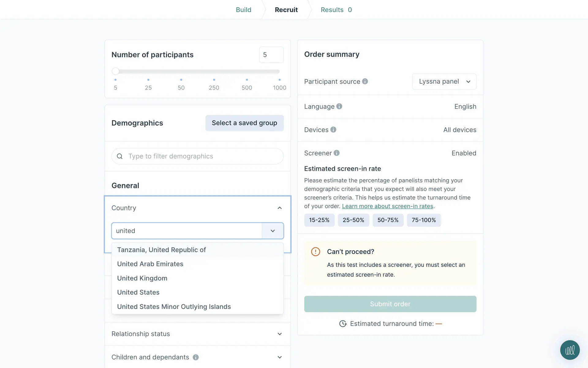Click the search magnifier icon in demographics filter
This screenshot has width=588, height=368.
pyautogui.click(x=120, y=156)
